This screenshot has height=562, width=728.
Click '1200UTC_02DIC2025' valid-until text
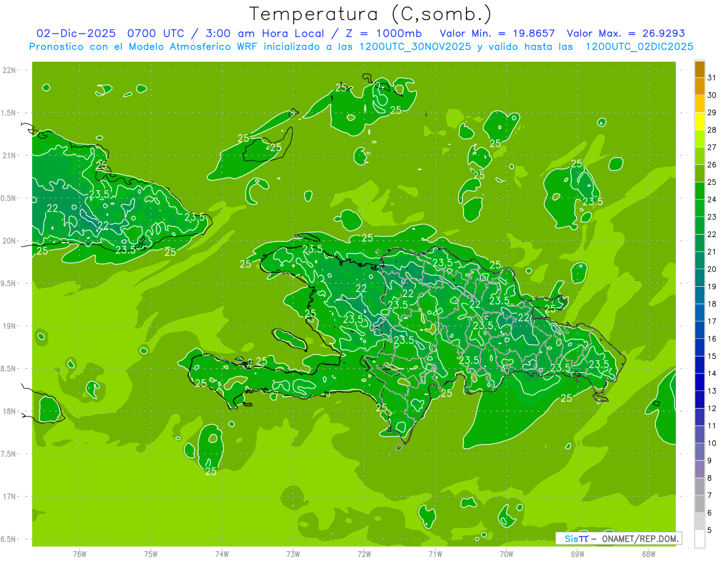click(x=639, y=47)
